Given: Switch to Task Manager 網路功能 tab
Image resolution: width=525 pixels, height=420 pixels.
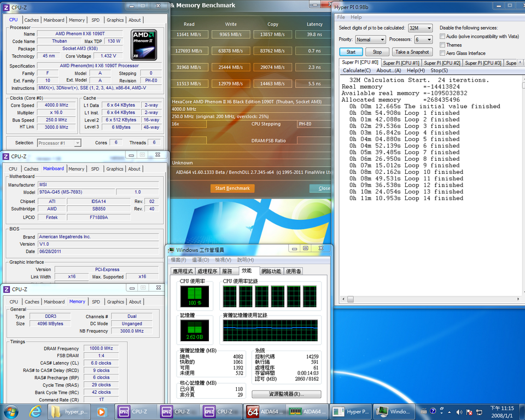Looking at the screenshot, I should [271, 271].
